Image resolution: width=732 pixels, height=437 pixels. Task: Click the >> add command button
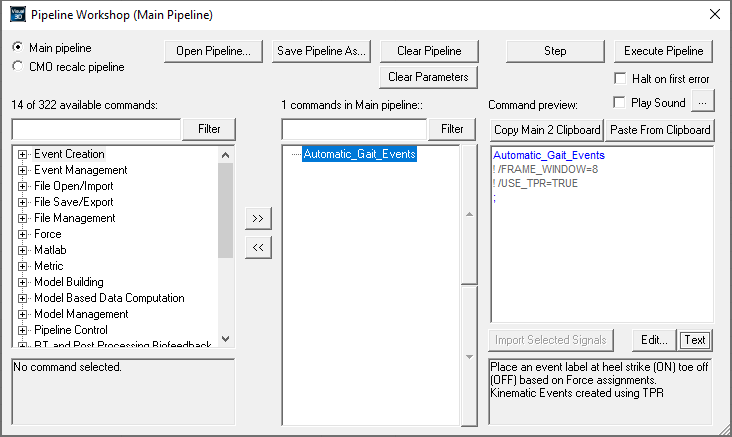tap(257, 219)
